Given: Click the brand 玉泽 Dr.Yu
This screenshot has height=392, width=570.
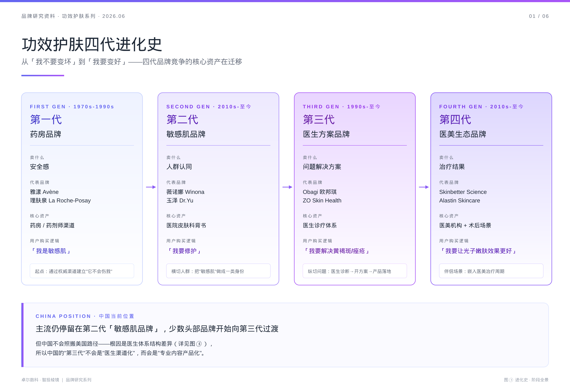Looking at the screenshot, I should (x=180, y=200).
